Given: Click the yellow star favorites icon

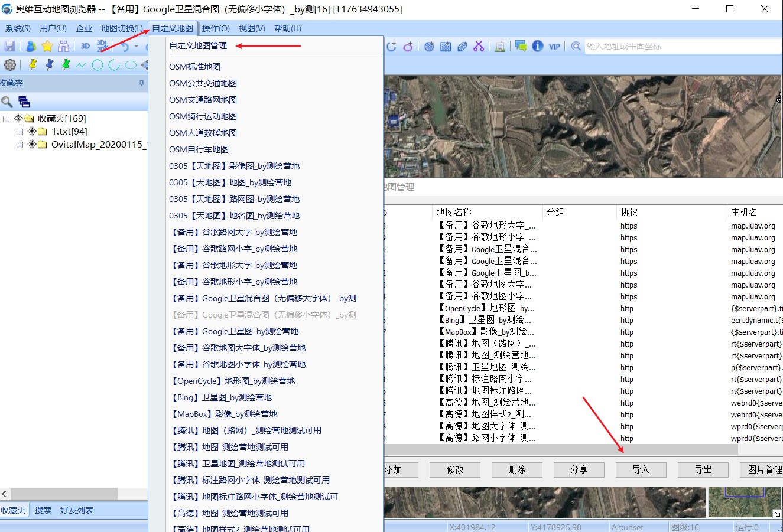Looking at the screenshot, I should pyautogui.click(x=47, y=46).
